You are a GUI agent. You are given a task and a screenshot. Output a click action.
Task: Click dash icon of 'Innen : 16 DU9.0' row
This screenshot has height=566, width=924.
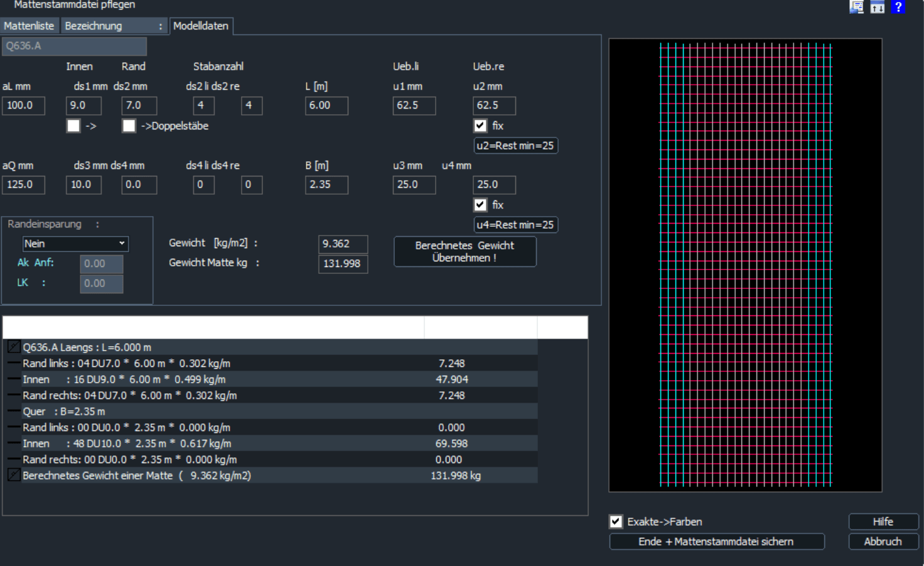pos(14,379)
